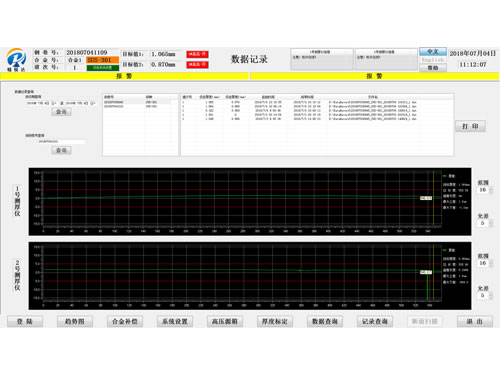The height and width of the screenshot is (375, 500).
Task: Switch the language to 中文
Action: tap(433, 51)
